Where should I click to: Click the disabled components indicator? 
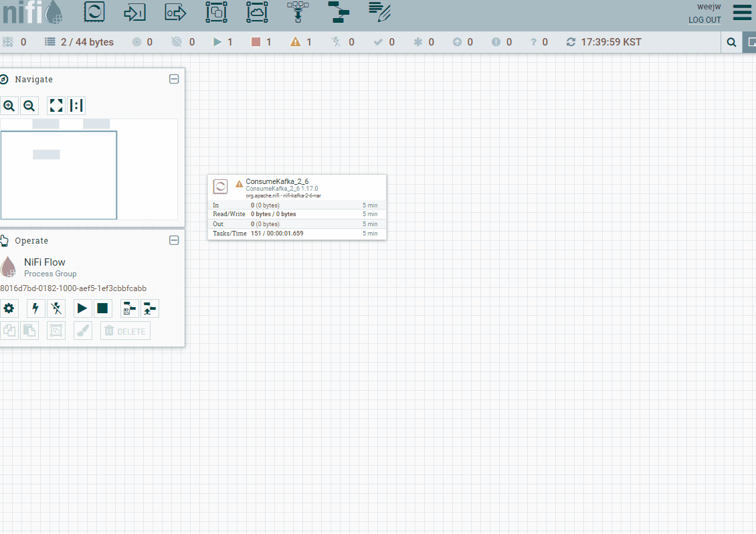tap(343, 42)
